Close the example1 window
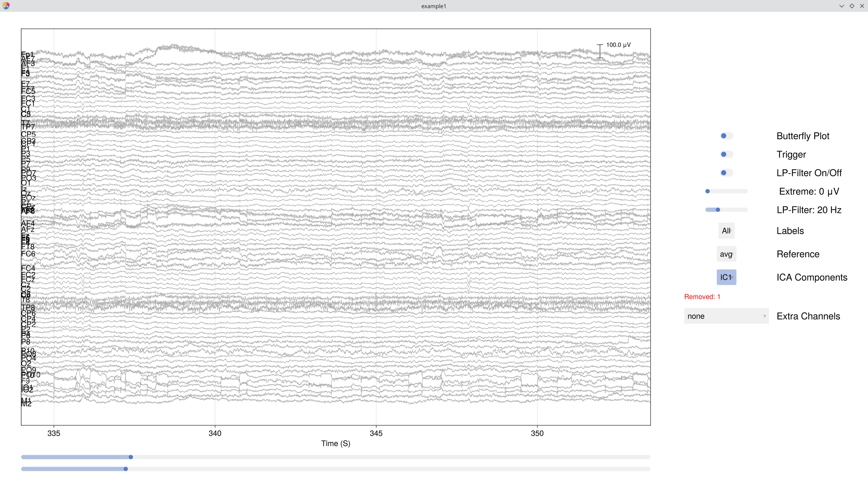Screen dimensions: 868x488 862,6
